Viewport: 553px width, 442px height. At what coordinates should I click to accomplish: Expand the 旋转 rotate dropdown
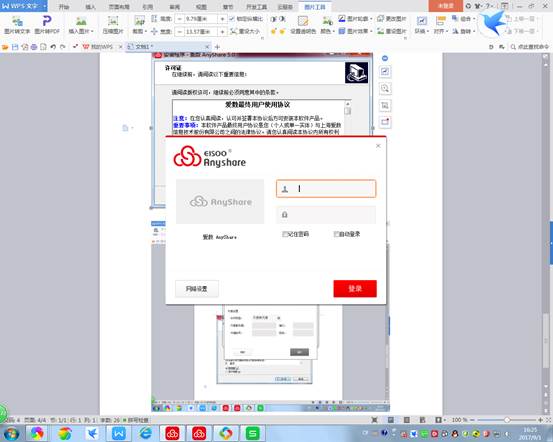pos(473,31)
